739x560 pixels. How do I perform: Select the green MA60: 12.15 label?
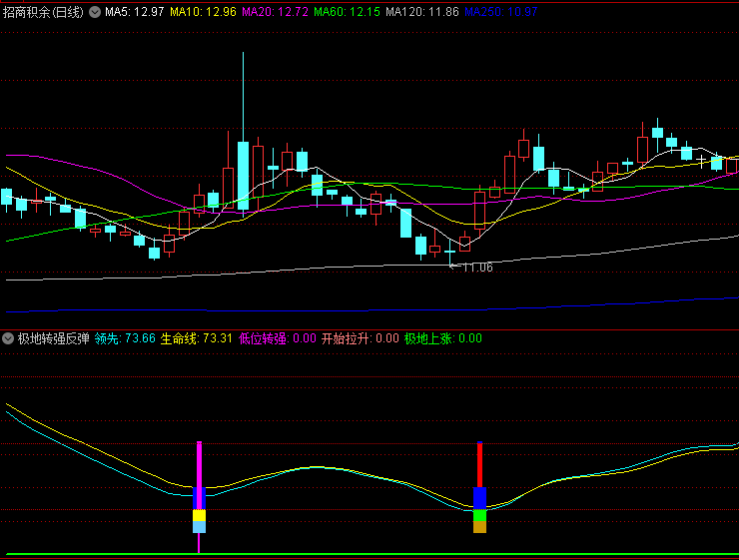pyautogui.click(x=347, y=12)
